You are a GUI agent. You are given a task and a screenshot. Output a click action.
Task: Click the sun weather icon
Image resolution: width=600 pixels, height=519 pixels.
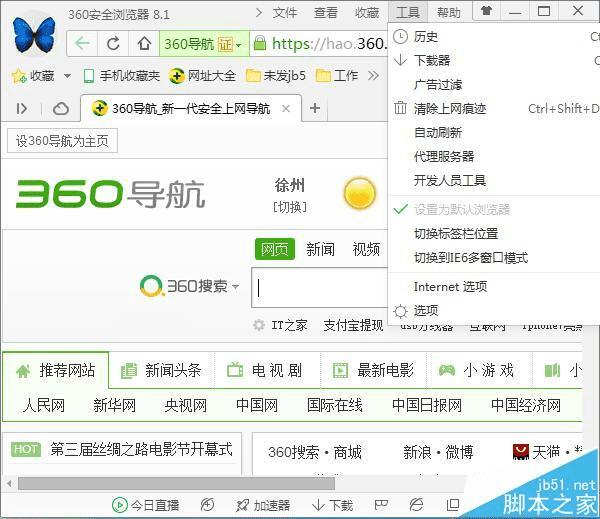click(359, 193)
